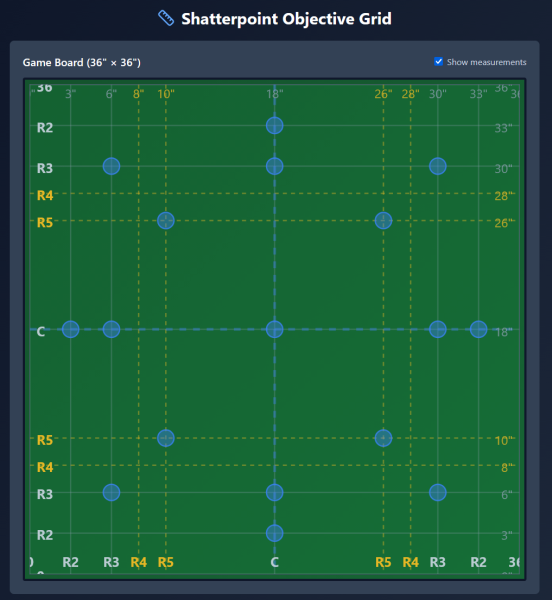Select the objective at 30" column, 30" row
This screenshot has height=600, width=552.
[438, 166]
